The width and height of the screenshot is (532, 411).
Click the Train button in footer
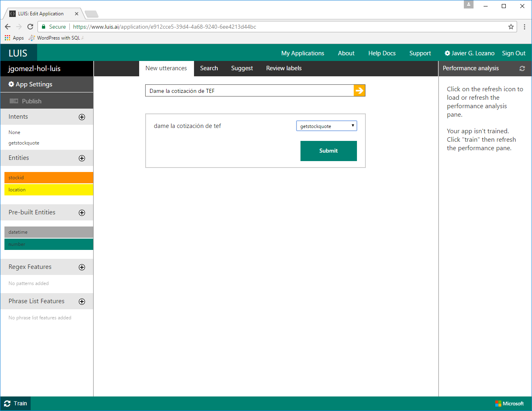[15, 403]
